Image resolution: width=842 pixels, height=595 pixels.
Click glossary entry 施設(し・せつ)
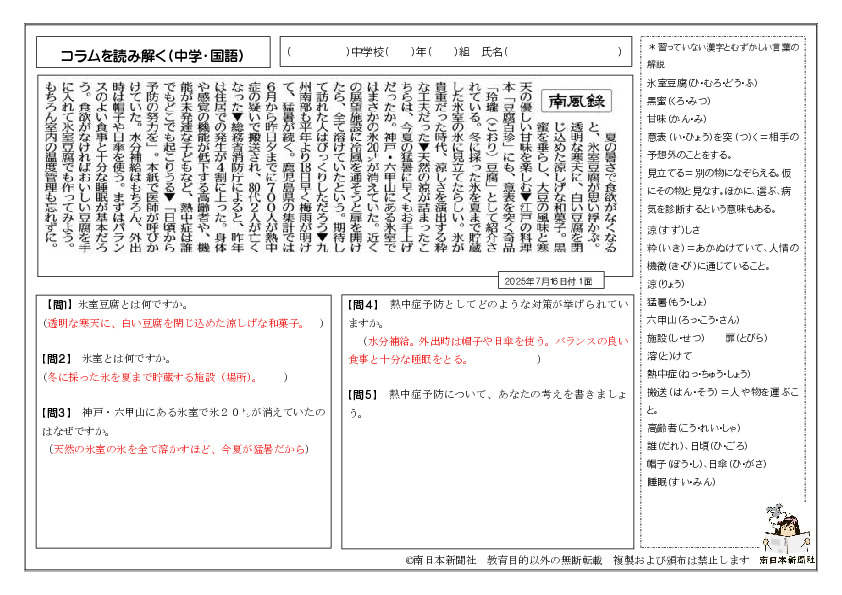(676, 338)
